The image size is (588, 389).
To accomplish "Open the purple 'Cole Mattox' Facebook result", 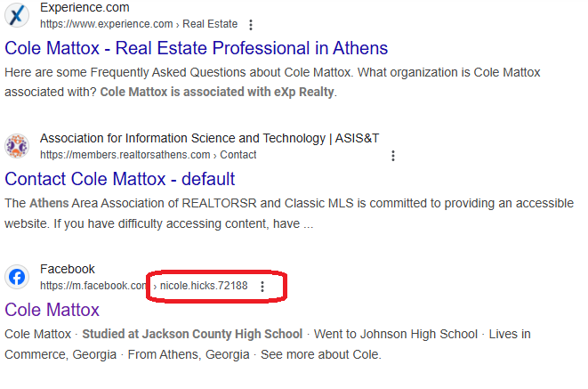I will pyautogui.click(x=52, y=310).
